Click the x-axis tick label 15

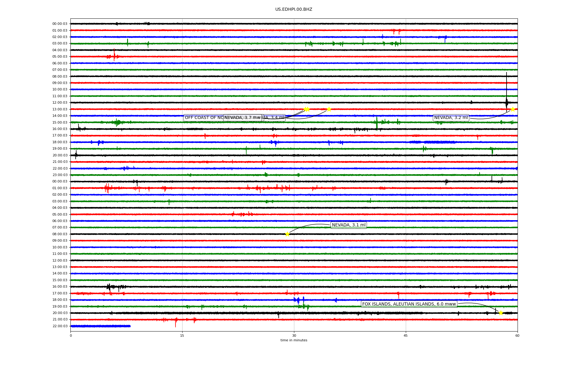[x=182, y=335]
